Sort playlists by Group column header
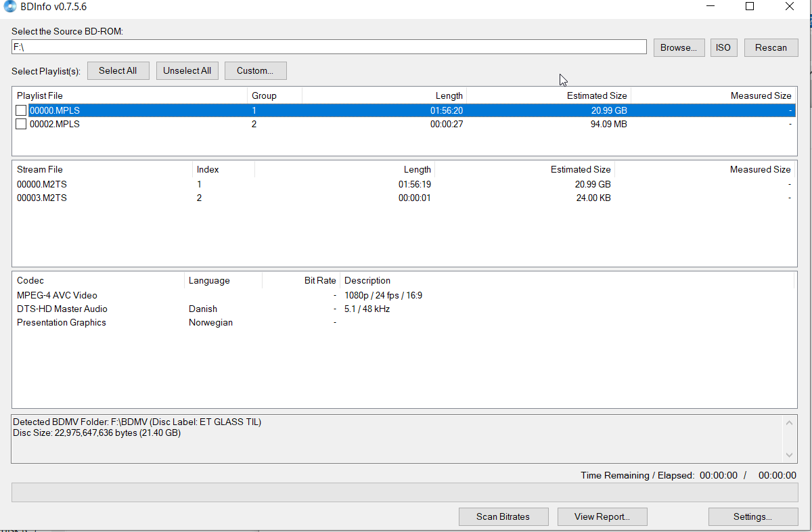812x532 pixels. [275, 95]
